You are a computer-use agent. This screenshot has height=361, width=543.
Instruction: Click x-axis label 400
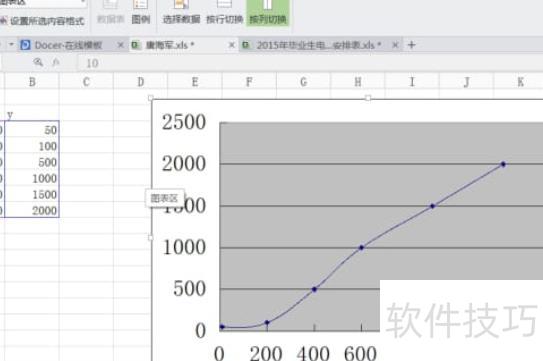coord(313,353)
